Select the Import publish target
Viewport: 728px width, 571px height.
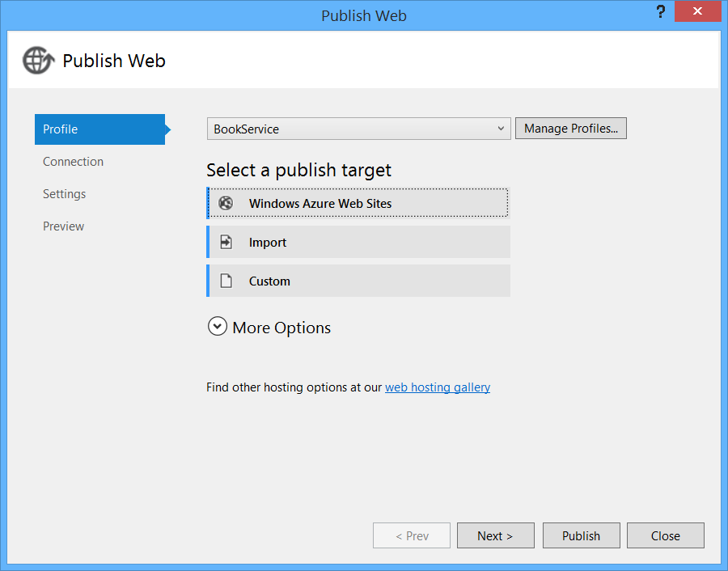(x=358, y=243)
